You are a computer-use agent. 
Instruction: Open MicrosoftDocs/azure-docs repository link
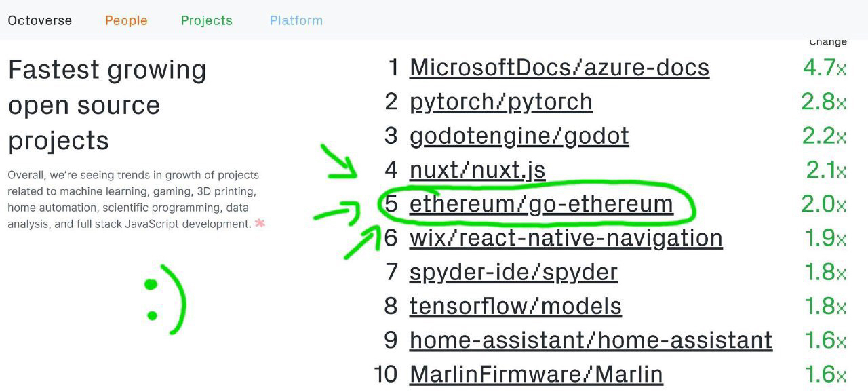click(559, 67)
